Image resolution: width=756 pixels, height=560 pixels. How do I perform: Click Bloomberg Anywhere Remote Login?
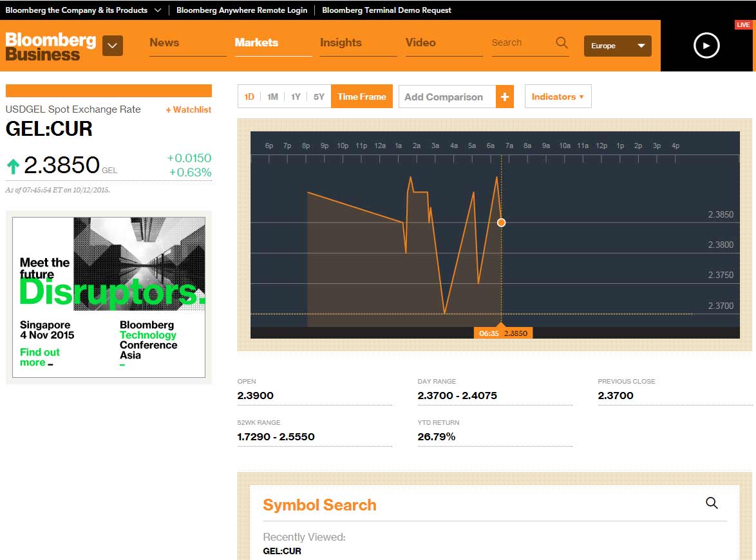[241, 10]
